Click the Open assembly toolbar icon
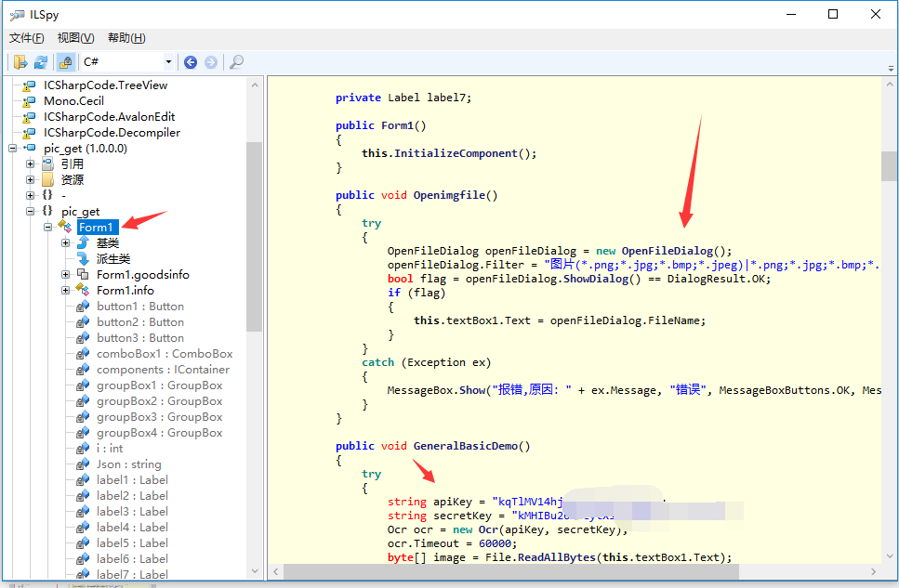 click(20, 62)
